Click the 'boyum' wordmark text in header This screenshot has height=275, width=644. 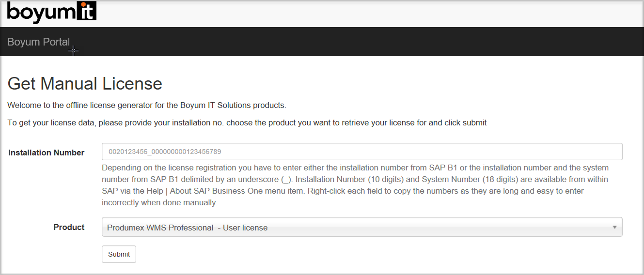click(x=41, y=12)
